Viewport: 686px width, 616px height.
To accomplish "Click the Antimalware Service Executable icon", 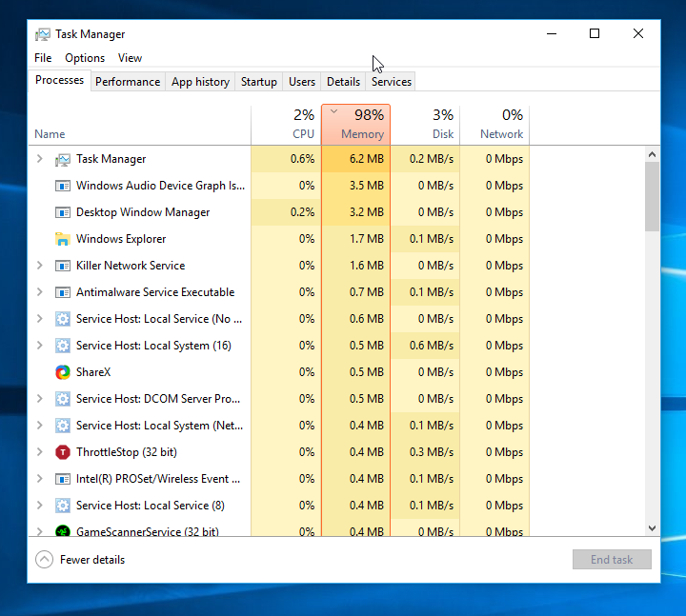I will 63,292.
